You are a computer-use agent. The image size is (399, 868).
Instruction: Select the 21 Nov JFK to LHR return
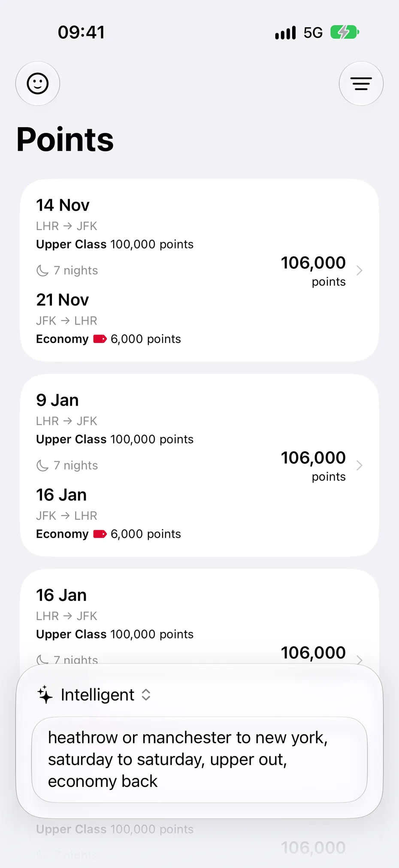(109, 319)
